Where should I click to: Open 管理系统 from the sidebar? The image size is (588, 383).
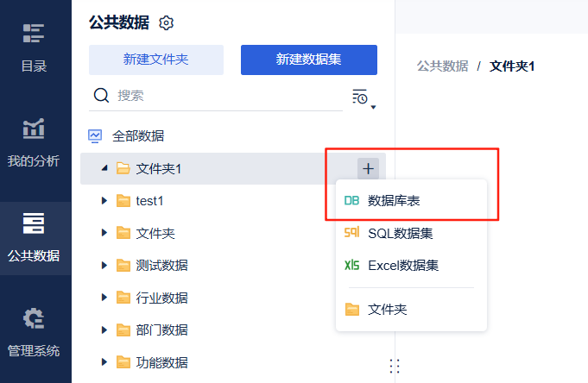click(x=35, y=332)
